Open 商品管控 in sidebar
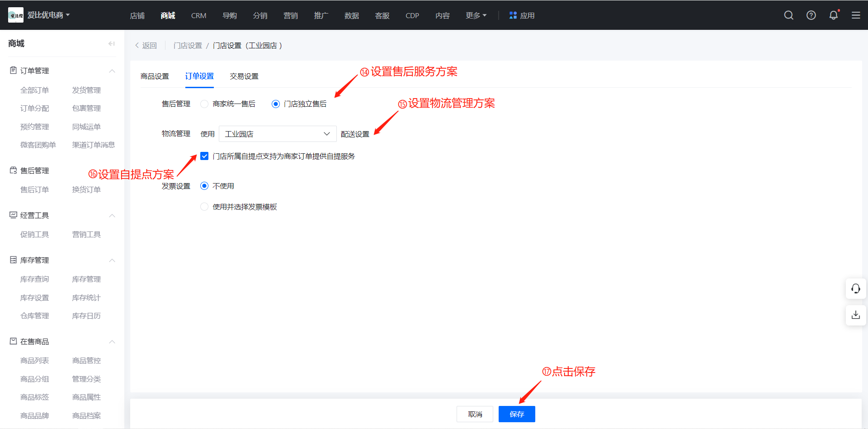This screenshot has height=429, width=868. [x=86, y=361]
